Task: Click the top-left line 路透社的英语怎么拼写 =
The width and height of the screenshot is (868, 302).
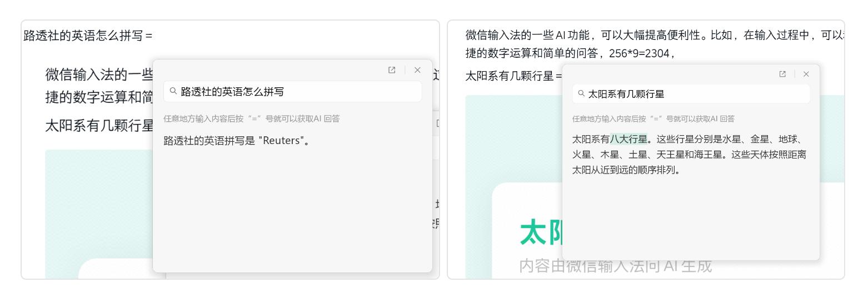Action: coord(87,36)
